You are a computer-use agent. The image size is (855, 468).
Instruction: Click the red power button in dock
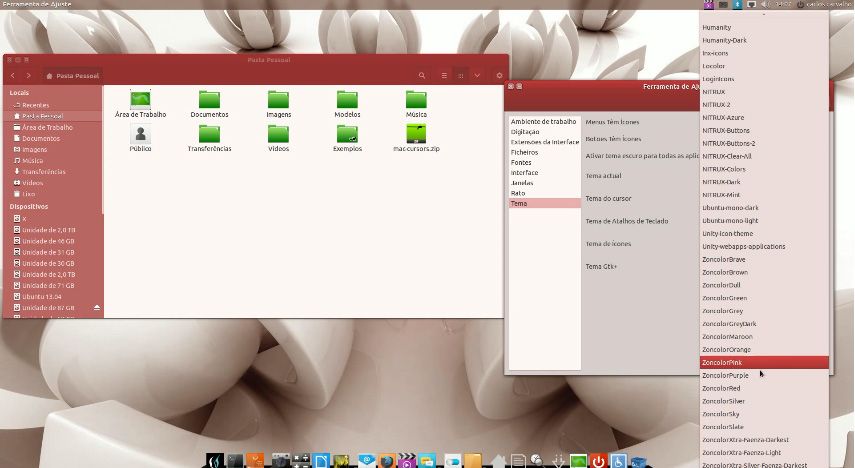tap(598, 461)
